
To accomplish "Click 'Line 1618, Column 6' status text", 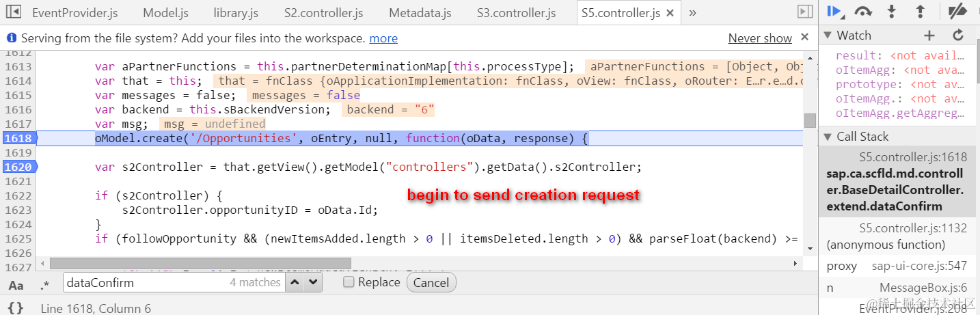I will click(x=96, y=309).
